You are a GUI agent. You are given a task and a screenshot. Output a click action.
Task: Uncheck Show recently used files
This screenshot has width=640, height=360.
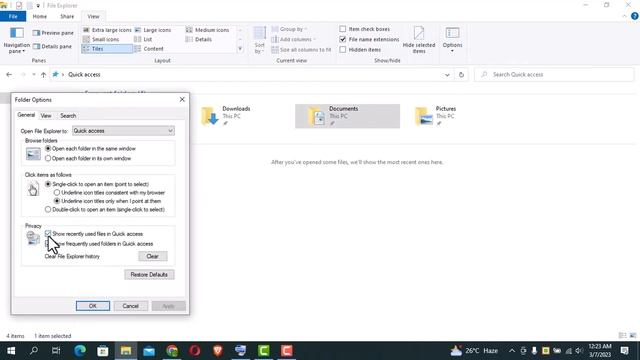48,233
